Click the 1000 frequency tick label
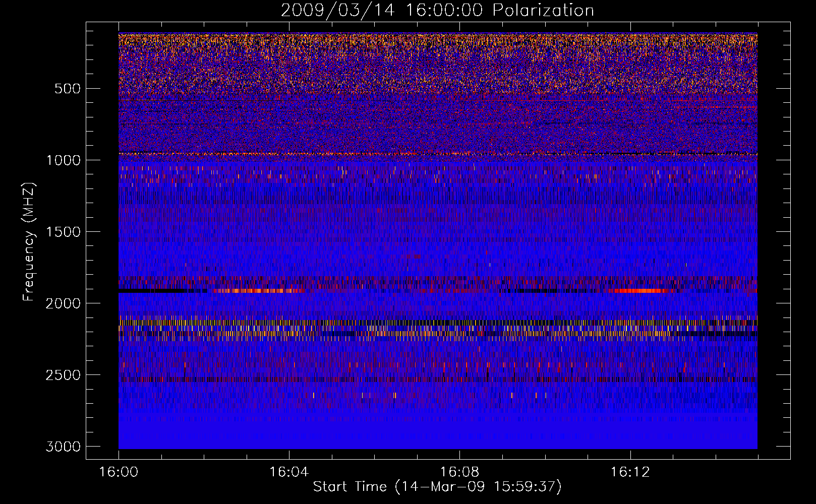 coord(63,160)
